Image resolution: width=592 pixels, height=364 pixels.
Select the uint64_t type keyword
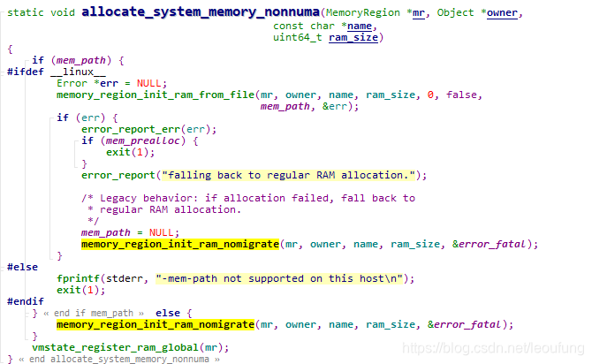298,37
